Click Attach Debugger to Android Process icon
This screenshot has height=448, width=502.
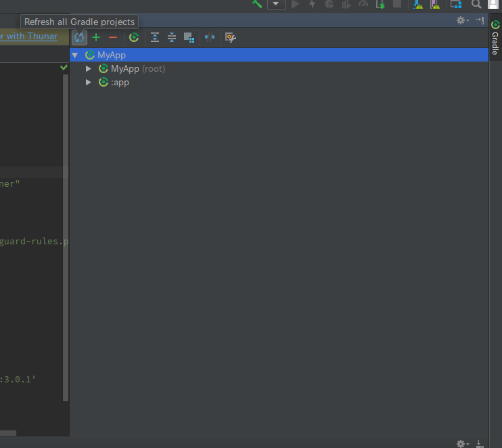pyautogui.click(x=380, y=4)
